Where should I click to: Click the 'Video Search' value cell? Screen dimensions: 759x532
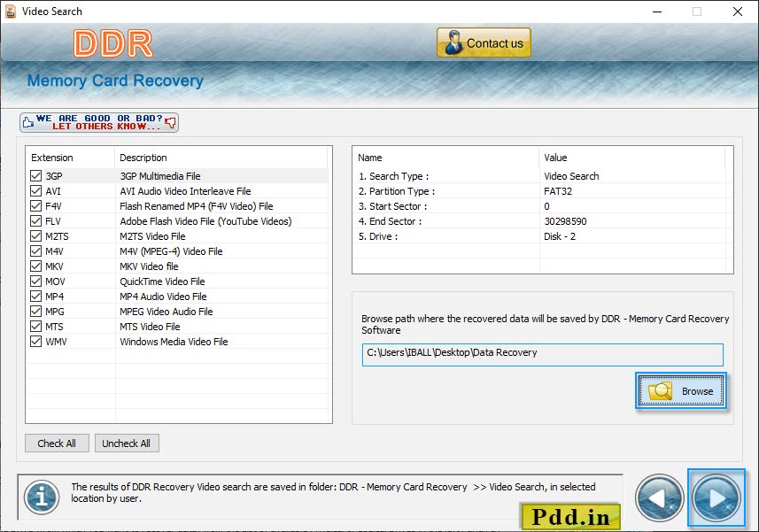(571, 176)
